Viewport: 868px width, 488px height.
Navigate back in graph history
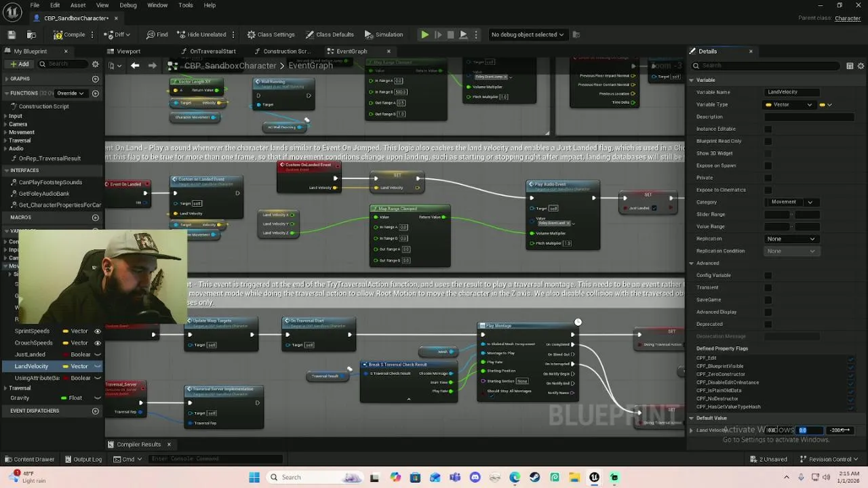pyautogui.click(x=135, y=66)
